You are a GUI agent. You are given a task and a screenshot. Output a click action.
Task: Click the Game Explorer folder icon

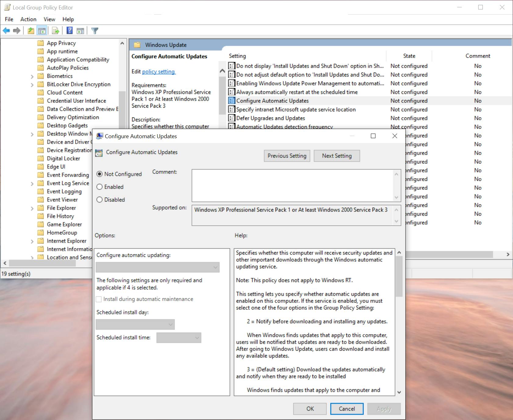(x=41, y=224)
